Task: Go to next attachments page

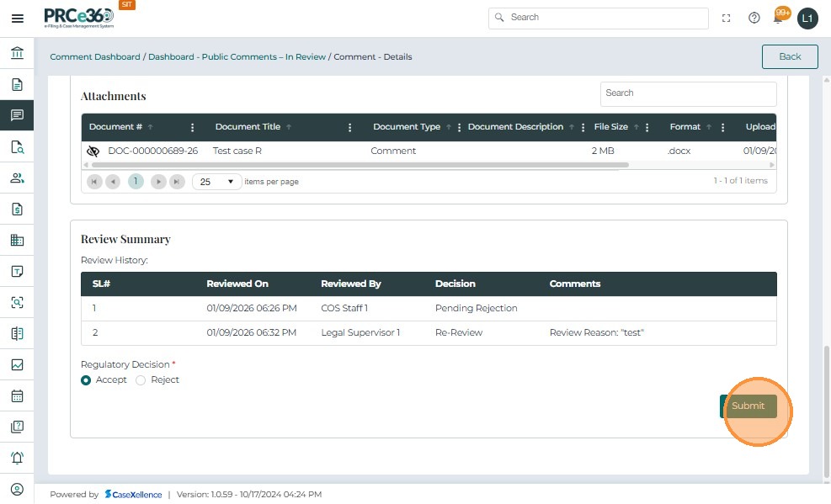Action: [x=158, y=182]
